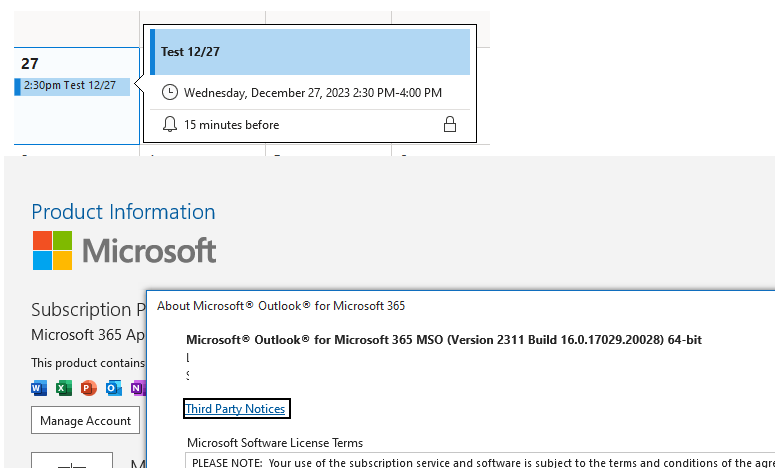Open the Third Party Notices link
Image resolution: width=778 pixels, height=475 pixels.
236,409
